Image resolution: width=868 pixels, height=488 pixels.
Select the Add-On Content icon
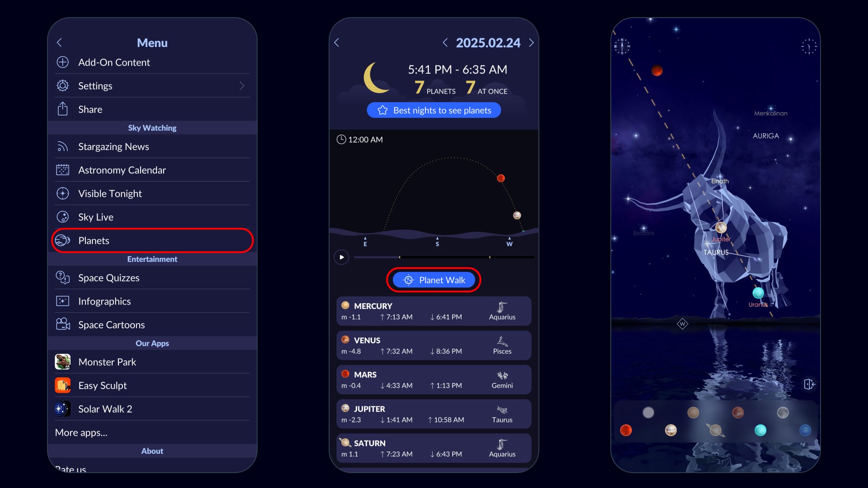coord(63,62)
